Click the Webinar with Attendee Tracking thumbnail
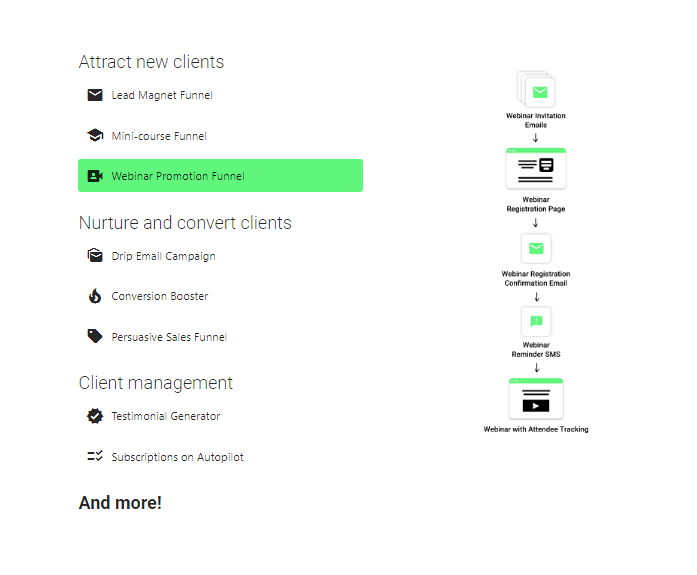697x575 pixels. pyautogui.click(x=536, y=398)
